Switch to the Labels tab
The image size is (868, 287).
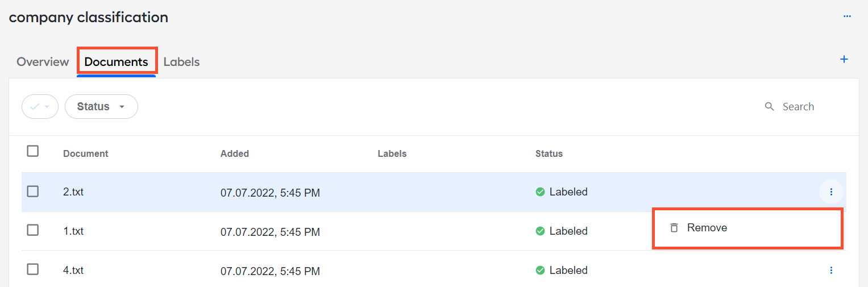pos(181,61)
